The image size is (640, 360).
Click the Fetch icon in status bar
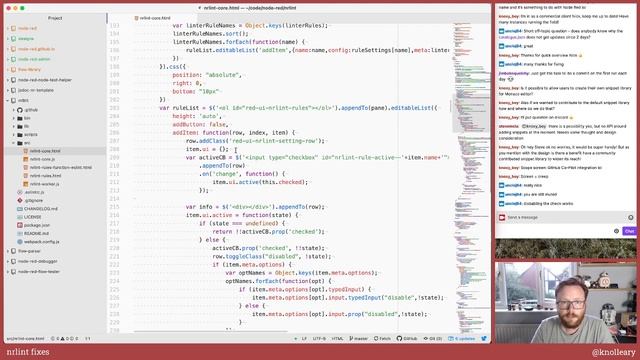coord(376,338)
